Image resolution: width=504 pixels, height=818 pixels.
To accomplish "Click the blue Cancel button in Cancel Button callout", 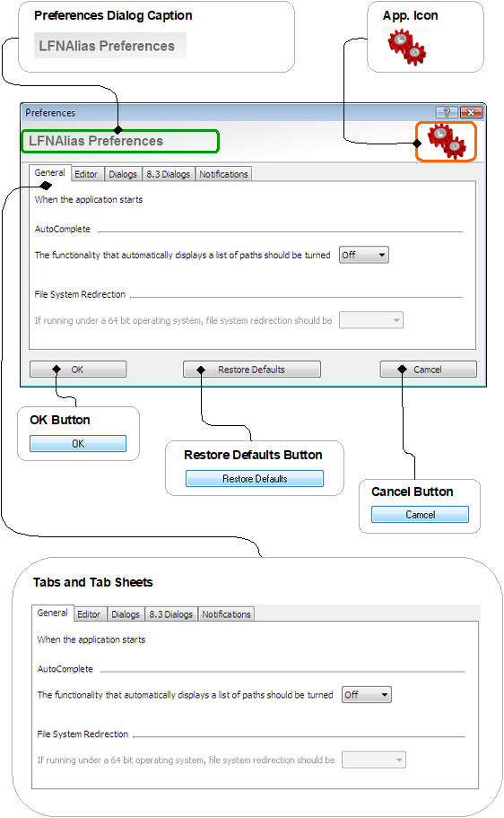I will coord(420,514).
